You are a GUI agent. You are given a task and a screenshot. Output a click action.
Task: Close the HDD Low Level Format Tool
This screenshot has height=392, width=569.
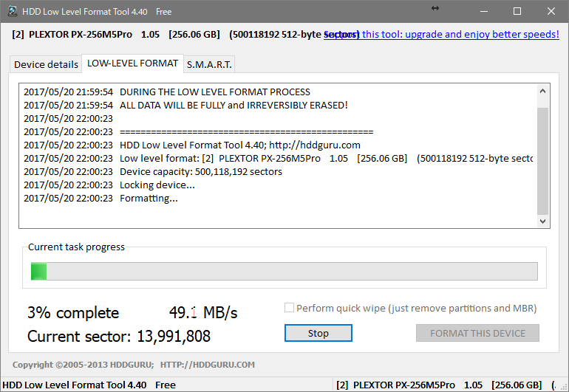pyautogui.click(x=551, y=12)
